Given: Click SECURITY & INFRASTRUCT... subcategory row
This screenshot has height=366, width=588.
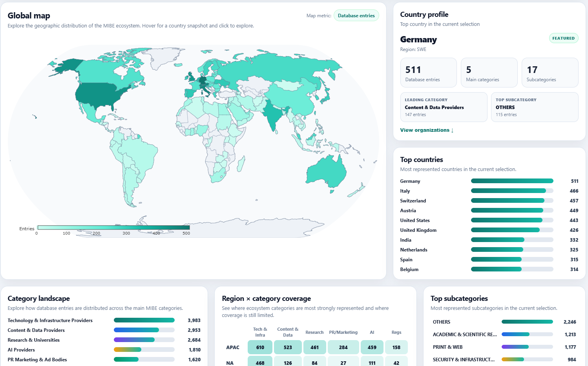Looking at the screenshot, I should 504,359.
